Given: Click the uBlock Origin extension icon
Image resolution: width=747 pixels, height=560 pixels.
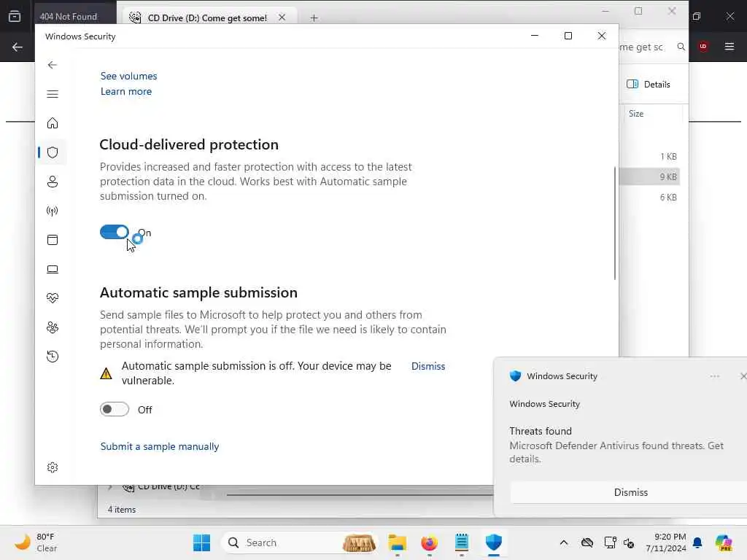Looking at the screenshot, I should 703,46.
